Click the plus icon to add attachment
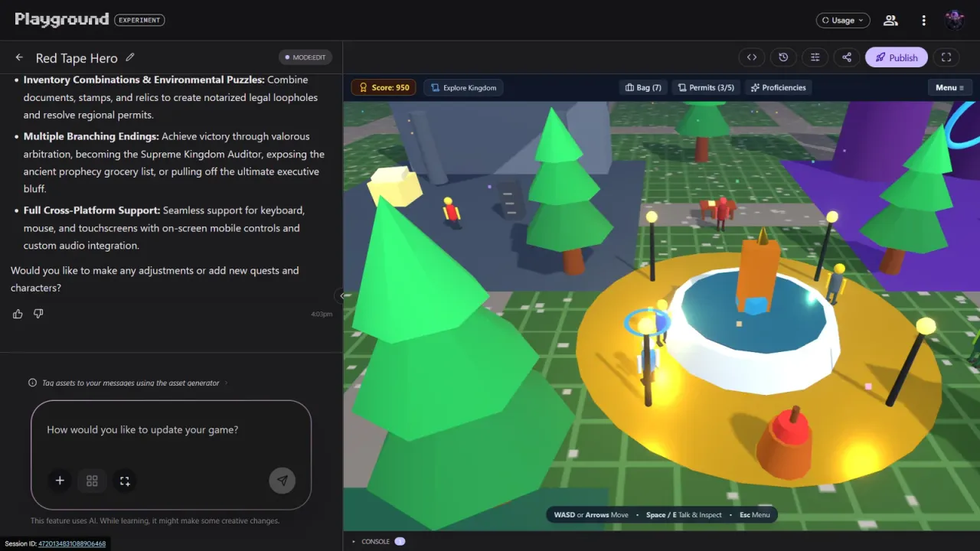This screenshot has width=980, height=551. coord(60,481)
